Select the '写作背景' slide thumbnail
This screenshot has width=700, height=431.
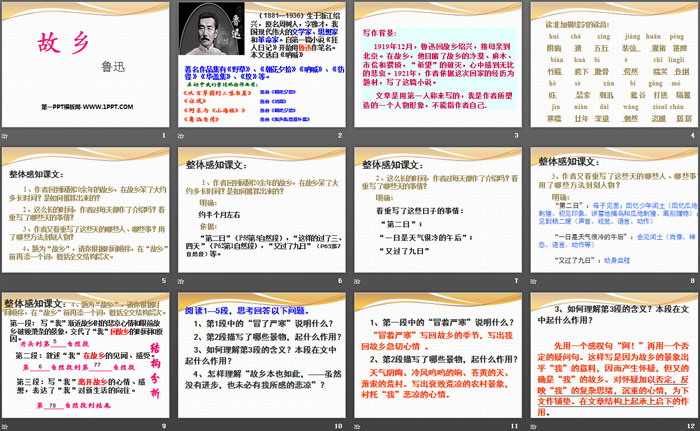pos(438,65)
